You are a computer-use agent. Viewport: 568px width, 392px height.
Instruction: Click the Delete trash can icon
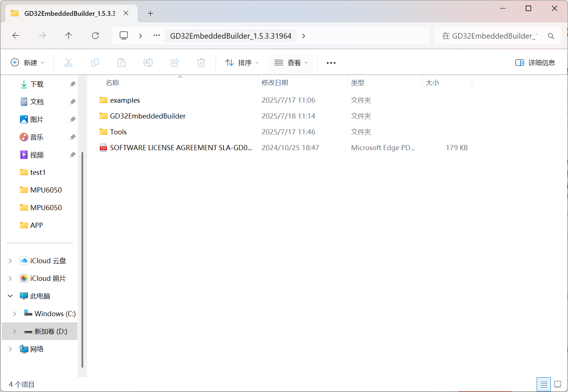pos(201,63)
